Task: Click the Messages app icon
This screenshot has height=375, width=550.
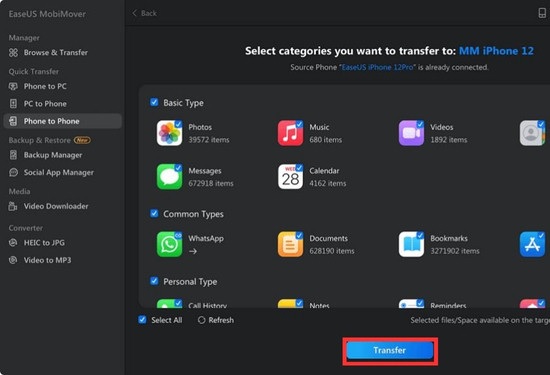Action: [169, 176]
